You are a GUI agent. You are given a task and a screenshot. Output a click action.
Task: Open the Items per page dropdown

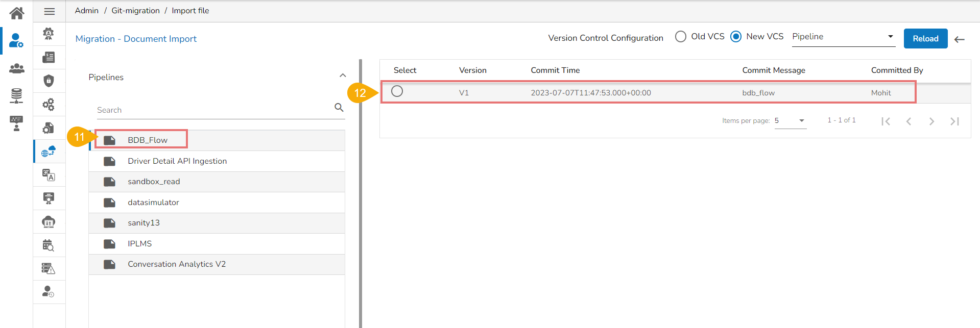click(790, 121)
